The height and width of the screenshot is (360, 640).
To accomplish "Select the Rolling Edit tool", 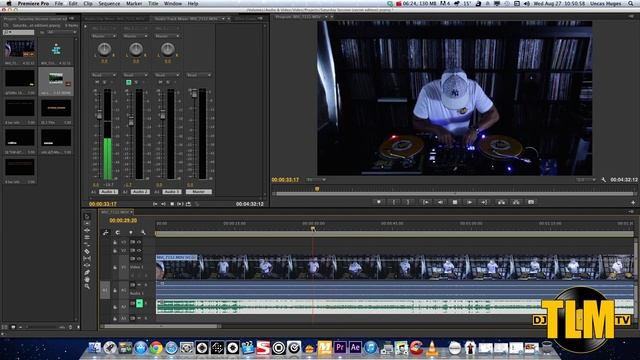I will pos(87,237).
